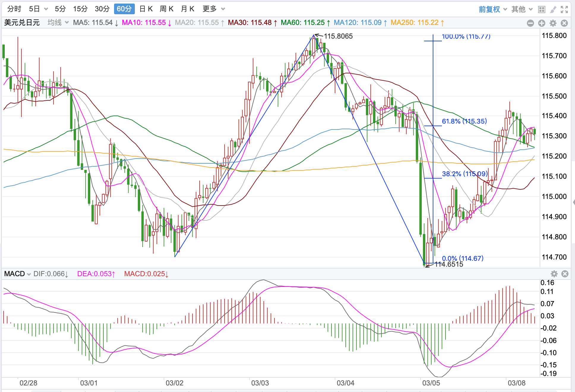Click the plus zoom-in icon
The height and width of the screenshot is (392, 575).
541,23
